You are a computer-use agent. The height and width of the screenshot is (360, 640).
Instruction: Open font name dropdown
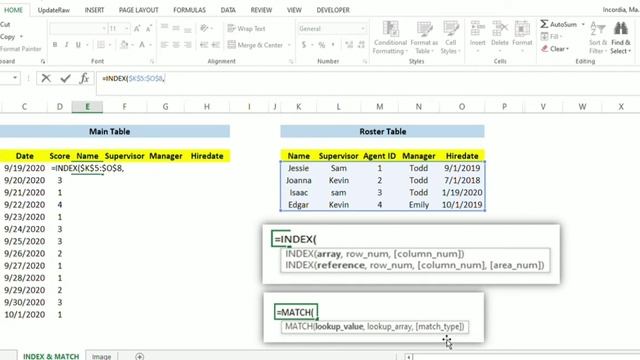pos(104,28)
